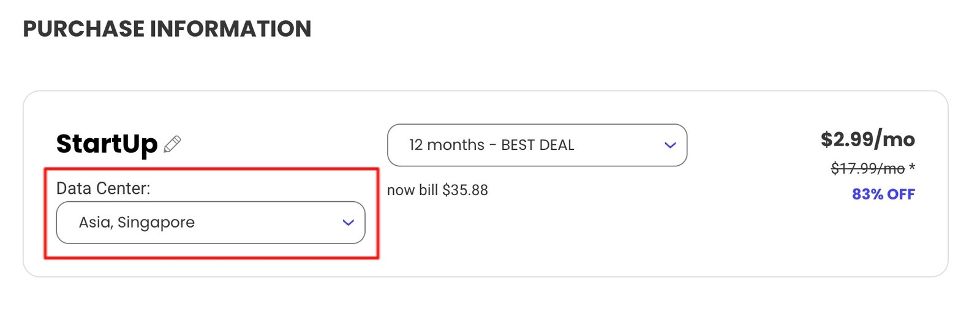This screenshot has height=315, width=980.
Task: Click the 83% OFF discount label
Action: coord(883,195)
